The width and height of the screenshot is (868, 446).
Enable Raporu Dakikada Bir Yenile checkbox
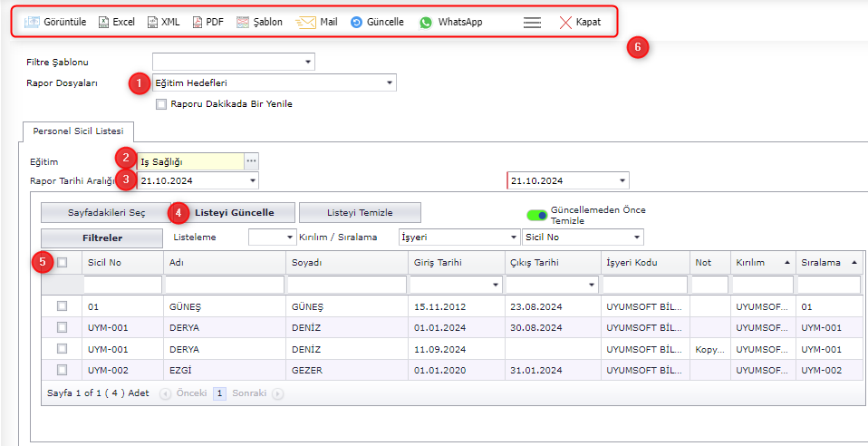pos(161,104)
